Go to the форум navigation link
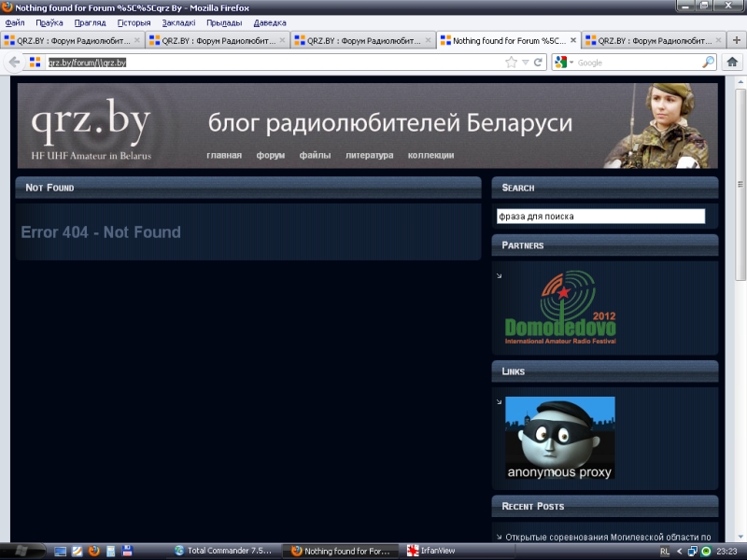This screenshot has height=560, width=747. [271, 155]
